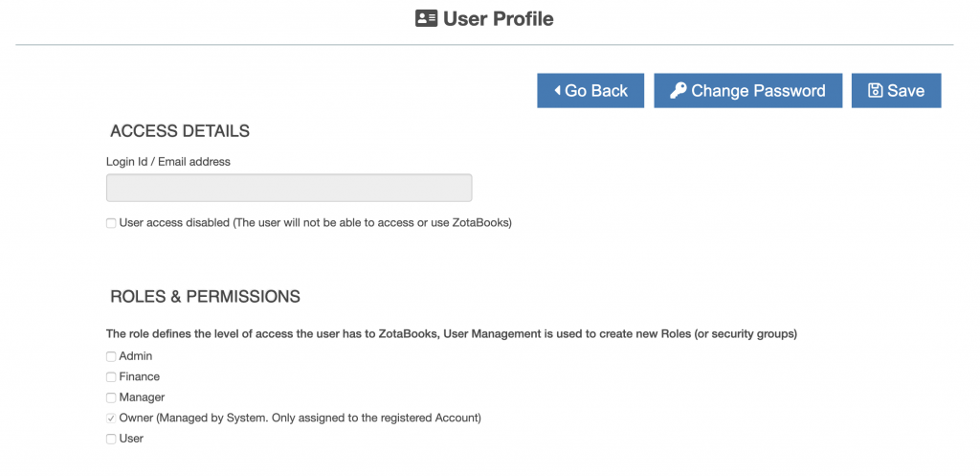
Task: Click the ID card icon beside User Profile
Action: (426, 18)
